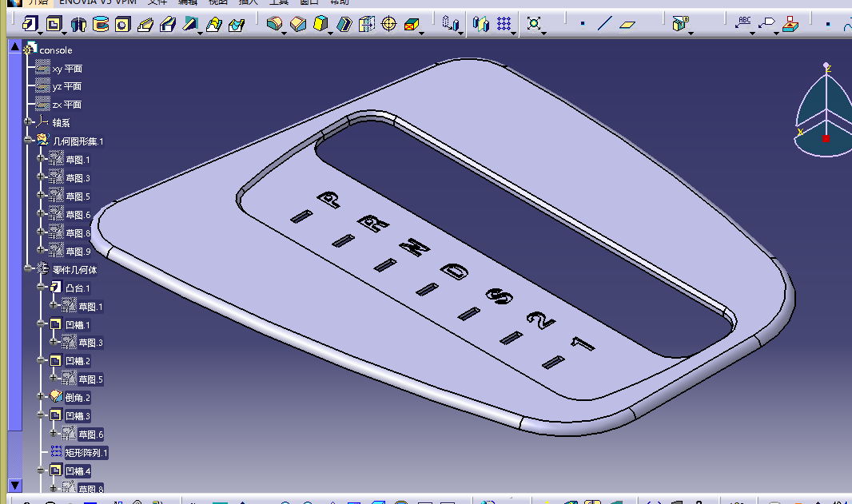
Task: Open the Pocket tool flyout arrow
Action: [x=64, y=33]
